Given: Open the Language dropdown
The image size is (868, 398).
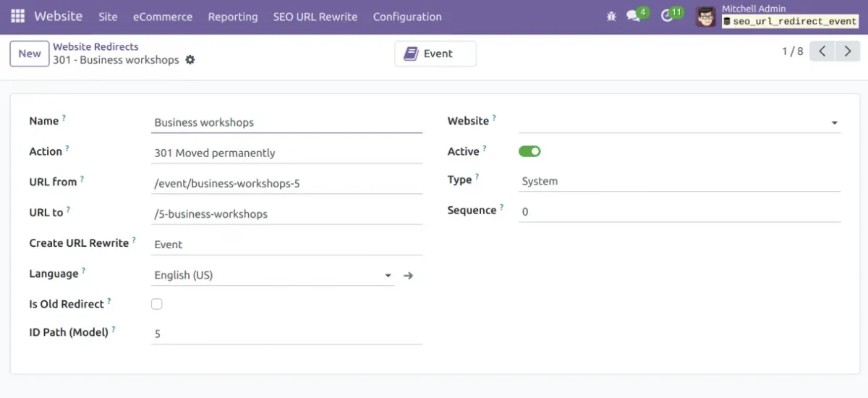Looking at the screenshot, I should pos(388,276).
